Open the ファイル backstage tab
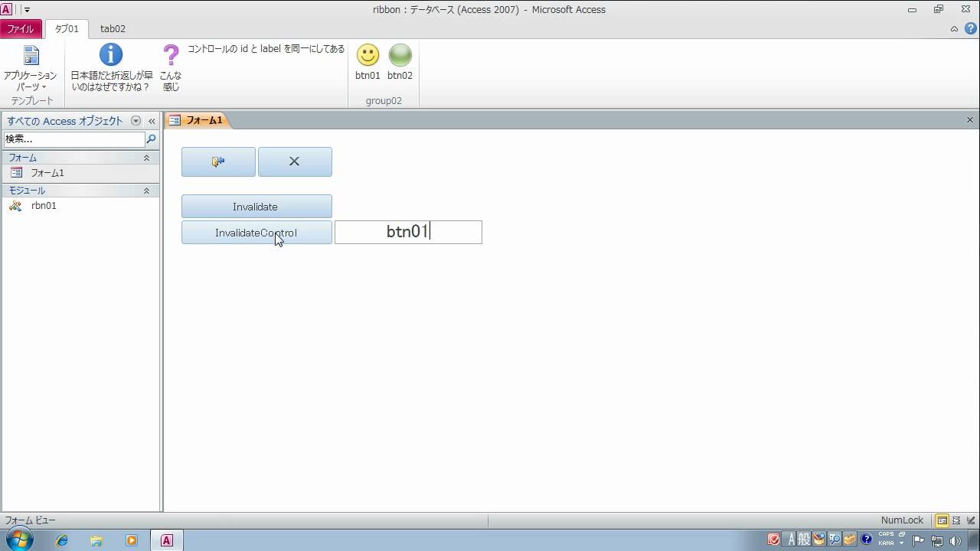Image resolution: width=980 pixels, height=551 pixels. [x=21, y=29]
